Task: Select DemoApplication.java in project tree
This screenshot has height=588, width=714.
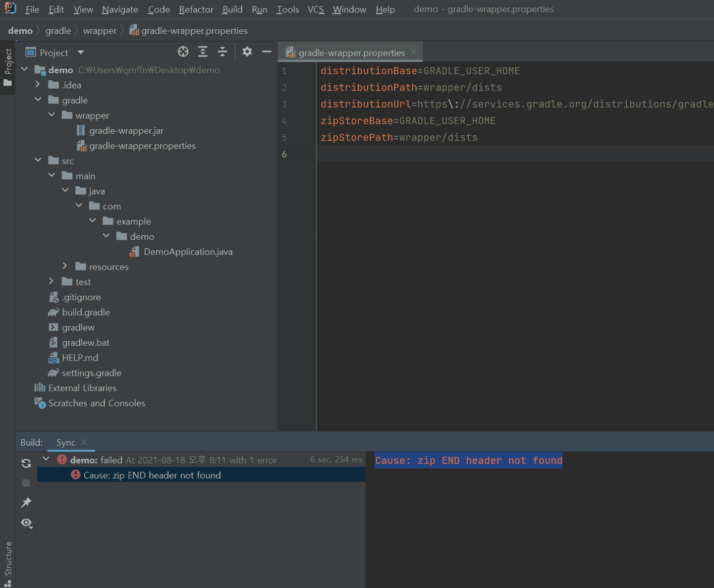Action: (188, 252)
